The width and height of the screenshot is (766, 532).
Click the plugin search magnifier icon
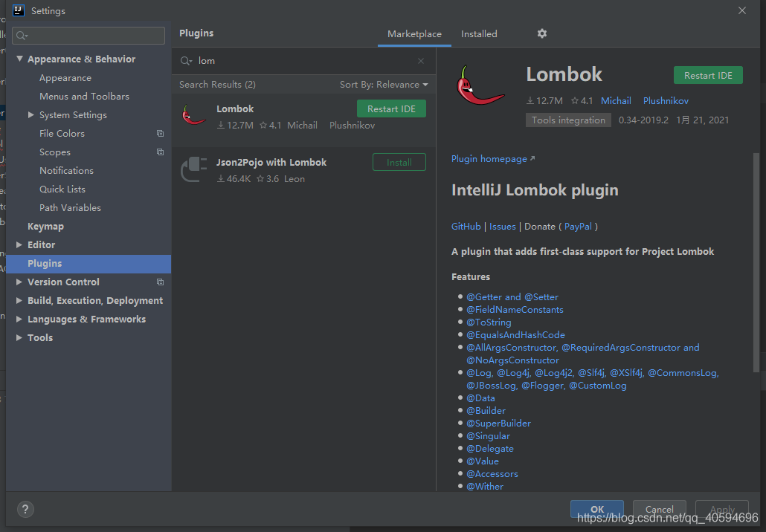(186, 61)
